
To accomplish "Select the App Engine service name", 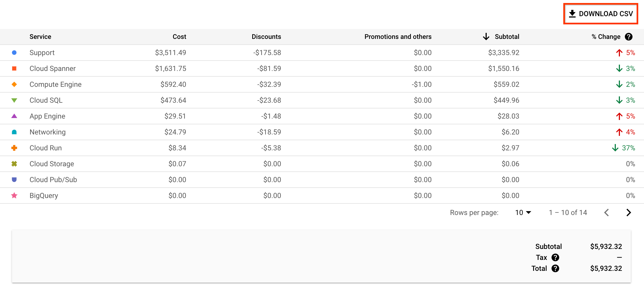I will pos(47,116).
